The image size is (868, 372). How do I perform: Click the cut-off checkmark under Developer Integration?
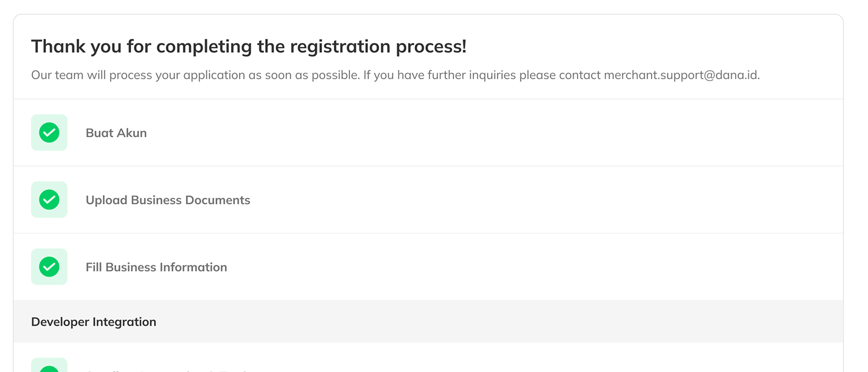[x=49, y=367]
